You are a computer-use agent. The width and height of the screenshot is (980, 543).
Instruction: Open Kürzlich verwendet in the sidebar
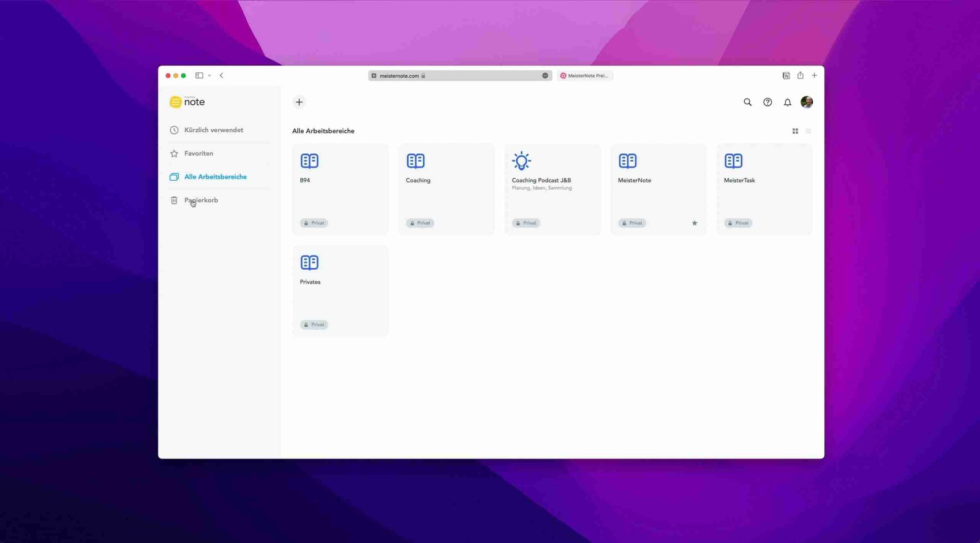point(213,130)
